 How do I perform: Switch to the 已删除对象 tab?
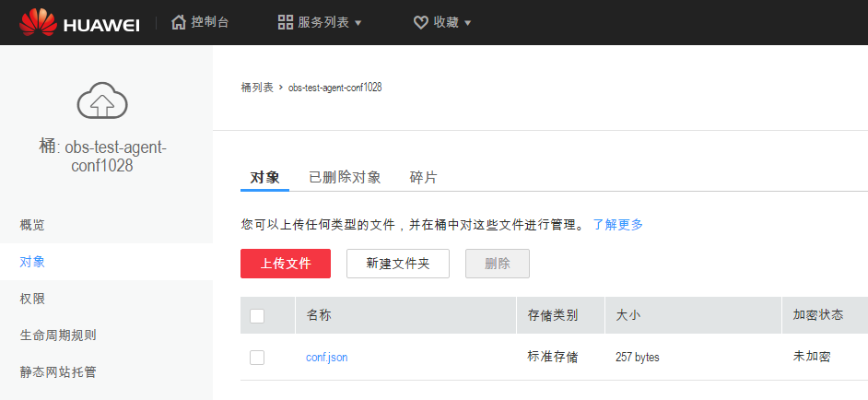click(345, 177)
